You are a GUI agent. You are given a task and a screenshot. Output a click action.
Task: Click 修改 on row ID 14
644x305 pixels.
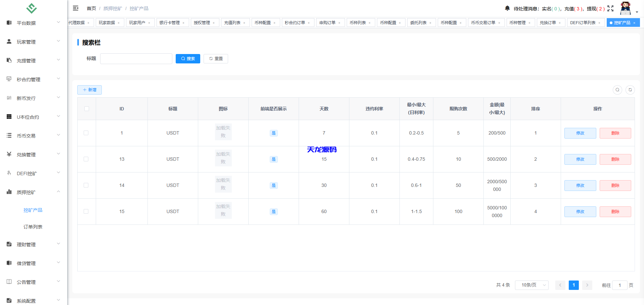point(580,185)
